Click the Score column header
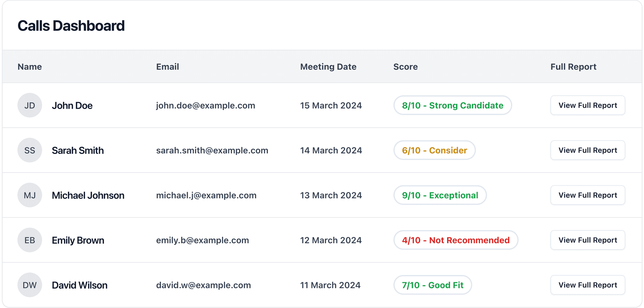 [406, 67]
